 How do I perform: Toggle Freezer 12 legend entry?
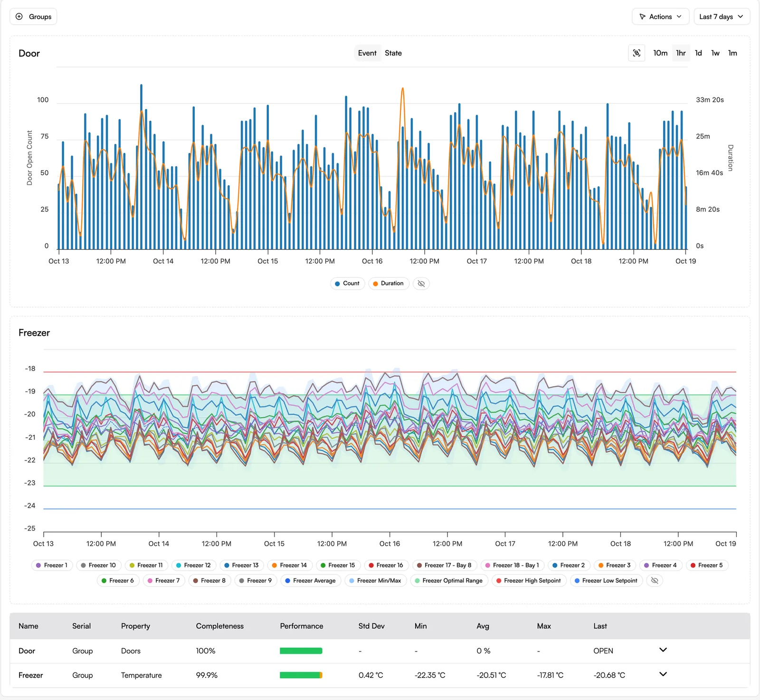[193, 565]
